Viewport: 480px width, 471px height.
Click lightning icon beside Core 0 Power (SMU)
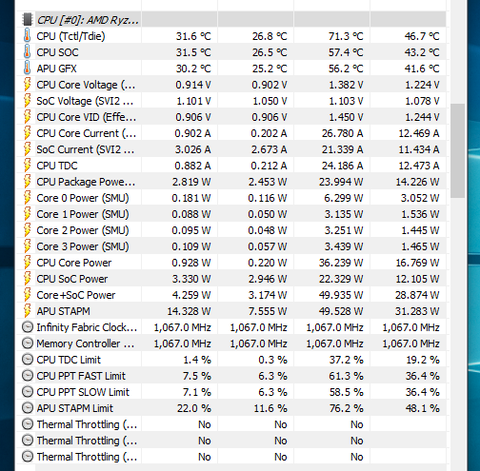(27, 198)
